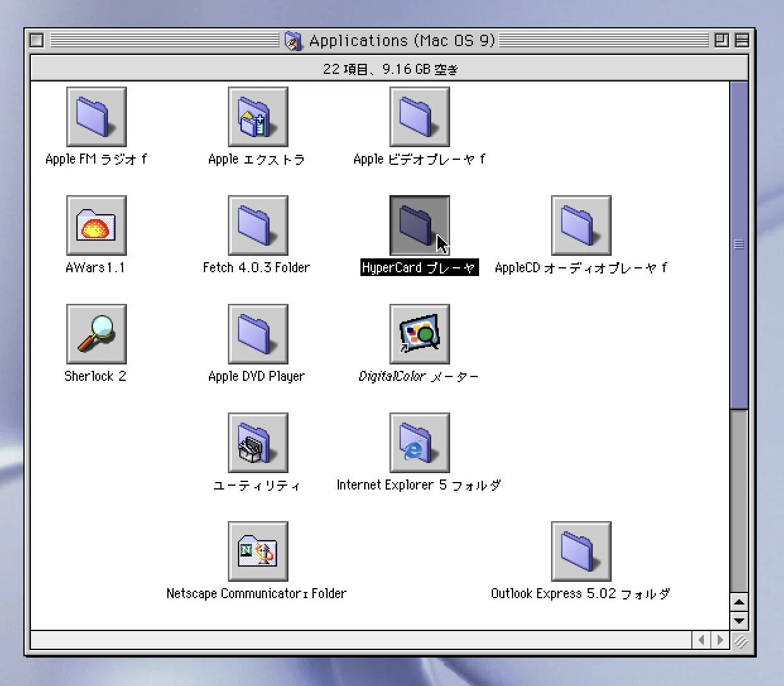
Task: Click the Outlook Express 5.02 フォルダ name label
Action: coord(580,594)
